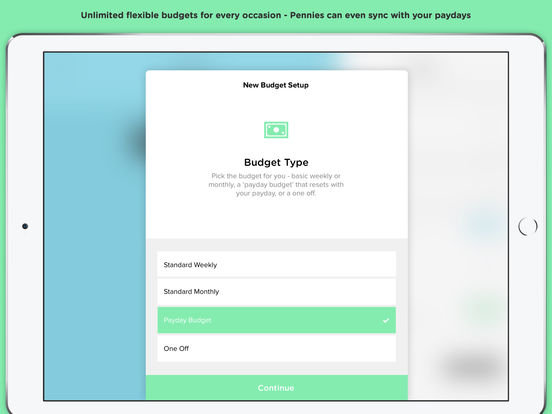This screenshot has height=414, width=552.
Task: Choose the One Off budget type
Action: click(276, 349)
